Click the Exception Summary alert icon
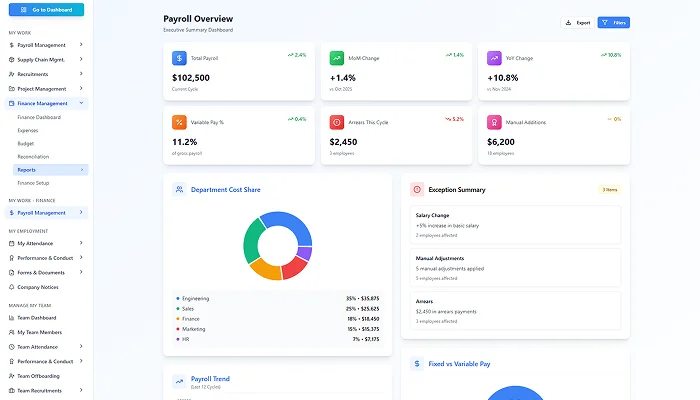Image resolution: width=700 pixels, height=400 pixels. click(417, 189)
